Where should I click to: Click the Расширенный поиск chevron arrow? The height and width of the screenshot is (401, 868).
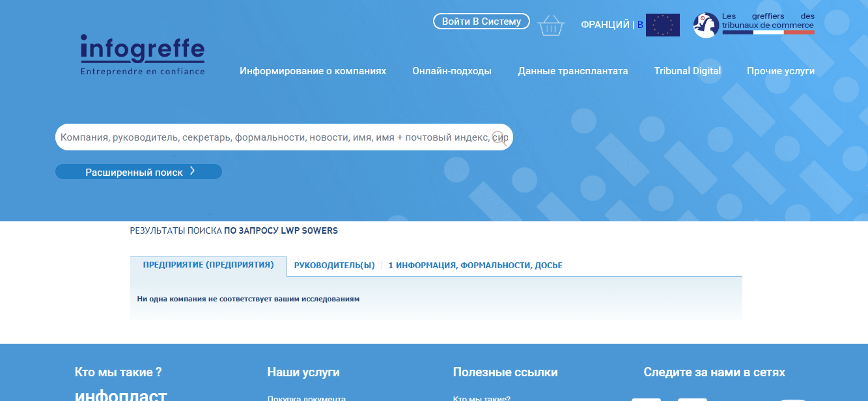[x=192, y=172]
